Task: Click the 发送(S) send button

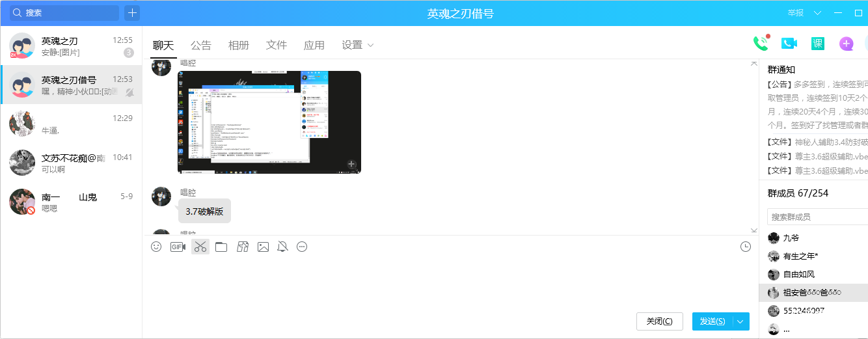Action: [712, 321]
